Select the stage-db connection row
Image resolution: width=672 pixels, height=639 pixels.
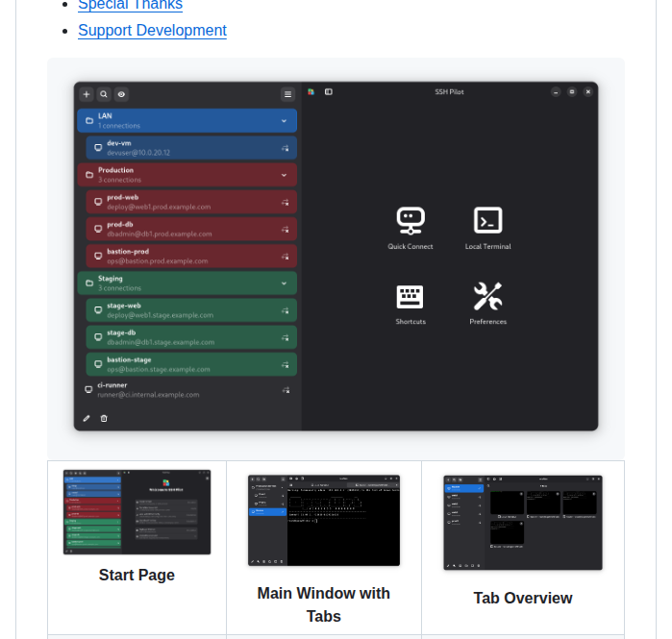point(191,337)
